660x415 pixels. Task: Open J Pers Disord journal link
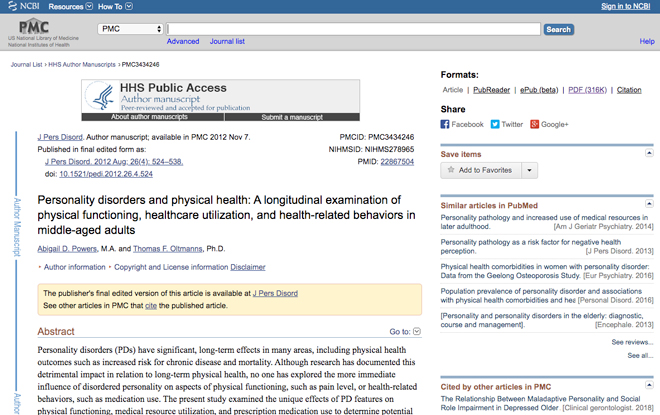point(60,137)
